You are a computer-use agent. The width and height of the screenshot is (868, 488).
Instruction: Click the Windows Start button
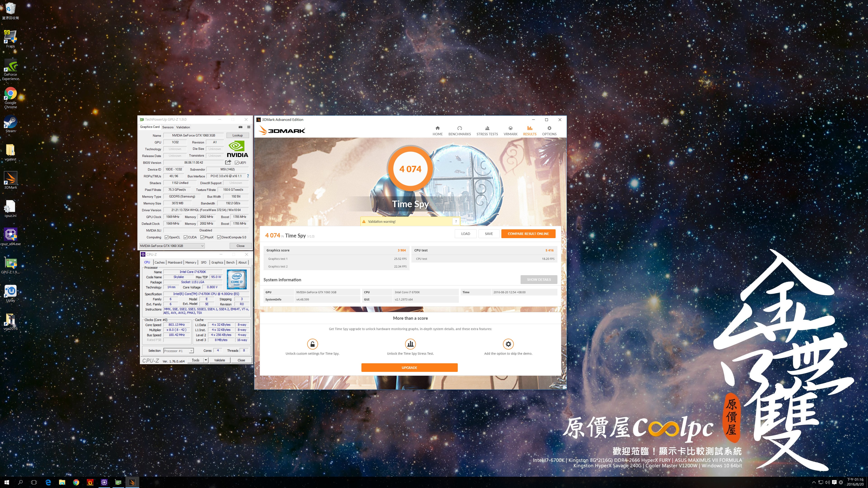pyautogui.click(x=7, y=482)
